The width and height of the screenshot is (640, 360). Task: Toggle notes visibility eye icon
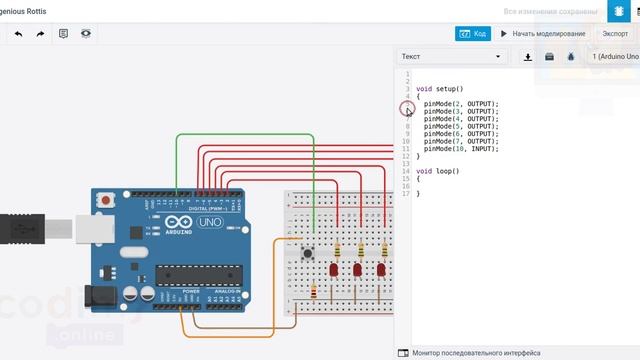[86, 33]
